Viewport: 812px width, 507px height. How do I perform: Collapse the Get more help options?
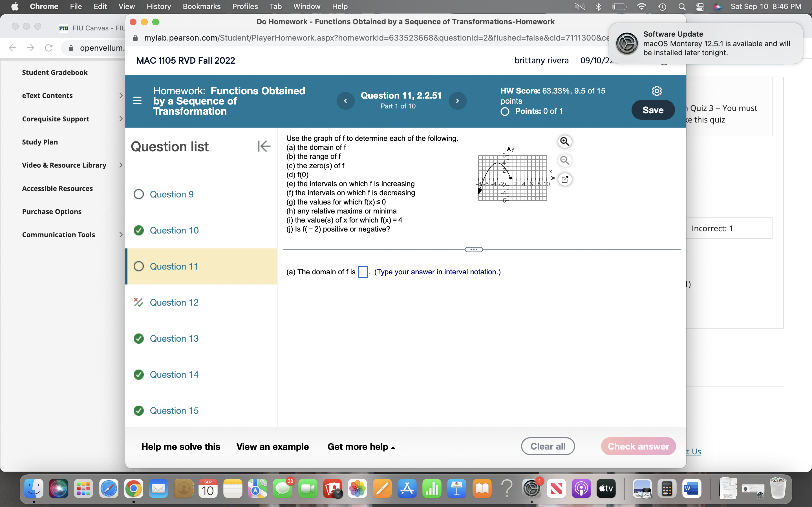click(361, 447)
